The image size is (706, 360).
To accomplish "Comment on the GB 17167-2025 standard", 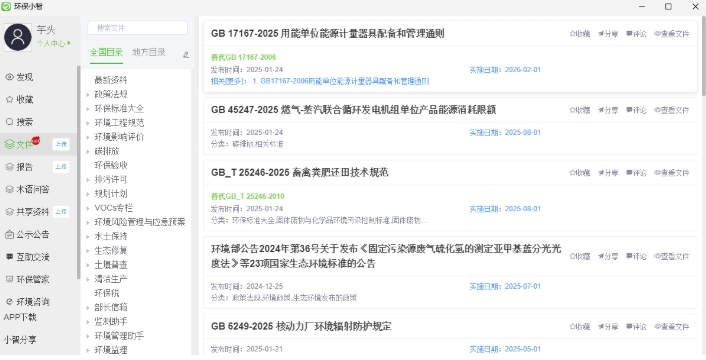I will [636, 34].
